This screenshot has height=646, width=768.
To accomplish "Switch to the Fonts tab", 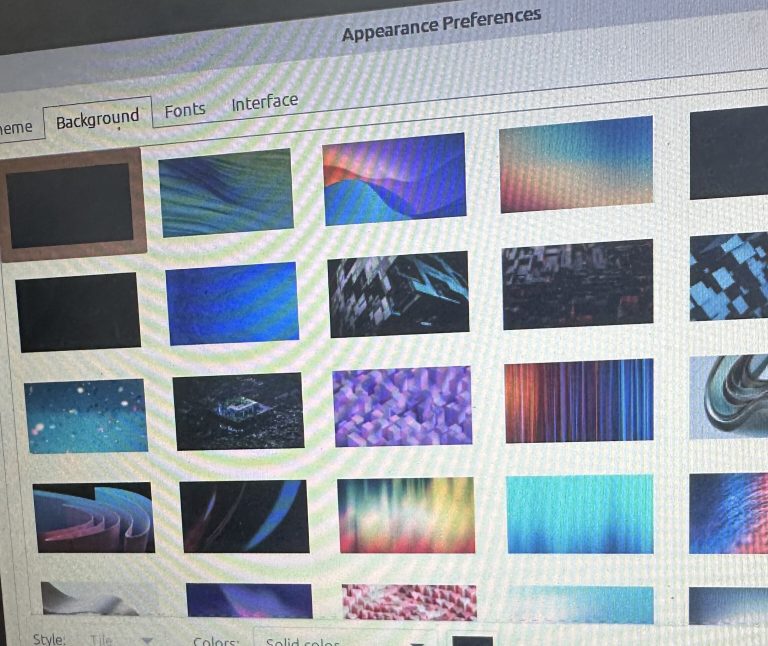I will 185,111.
